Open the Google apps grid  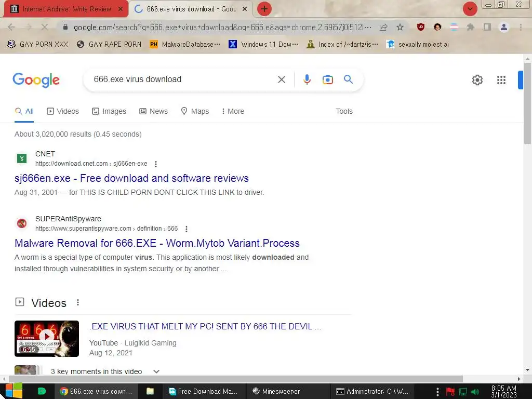coord(501,80)
